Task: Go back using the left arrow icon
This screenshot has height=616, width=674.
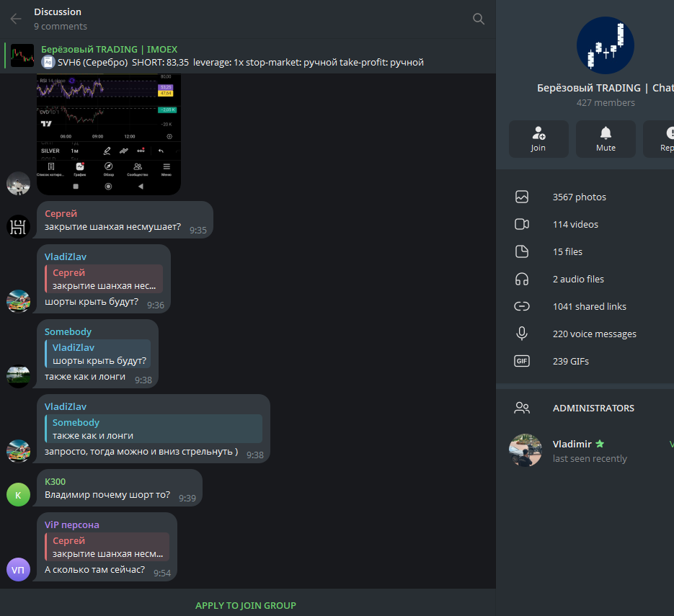Action: (x=16, y=19)
